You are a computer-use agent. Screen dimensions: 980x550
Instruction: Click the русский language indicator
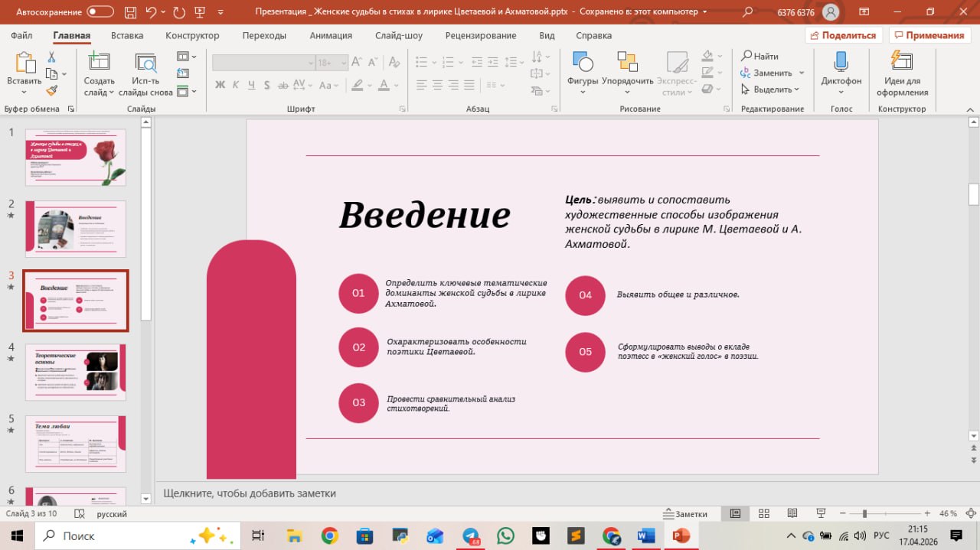[x=112, y=514]
